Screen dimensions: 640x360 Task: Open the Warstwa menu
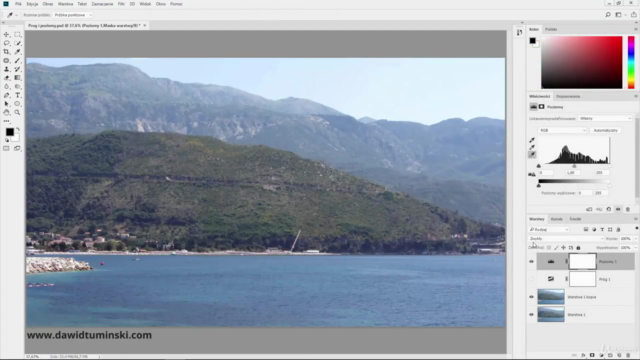(x=65, y=4)
